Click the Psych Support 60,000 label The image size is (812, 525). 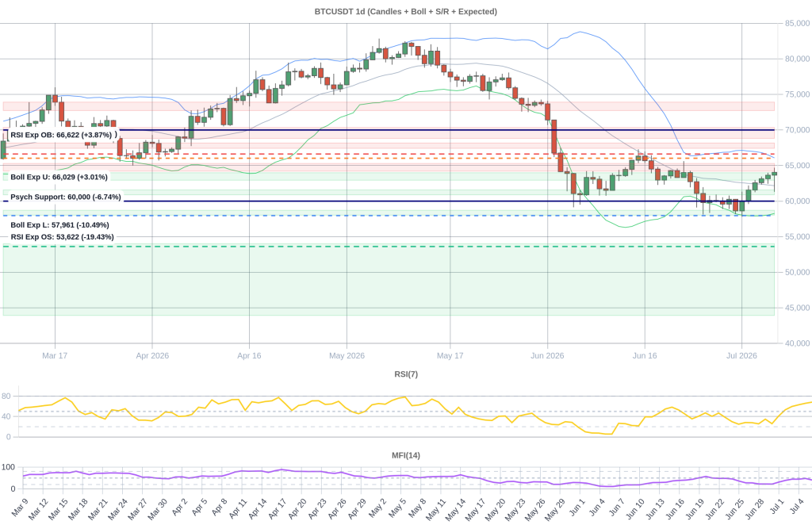[66, 197]
